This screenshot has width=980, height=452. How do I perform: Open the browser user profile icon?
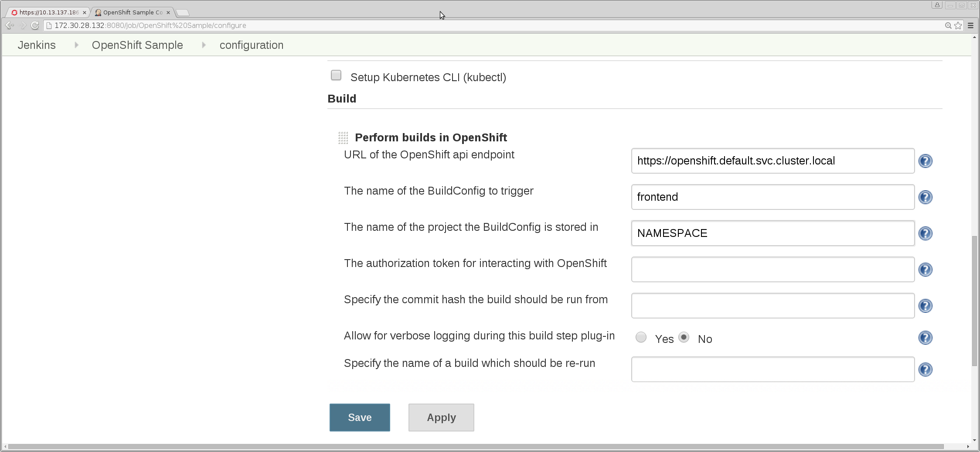tap(937, 5)
